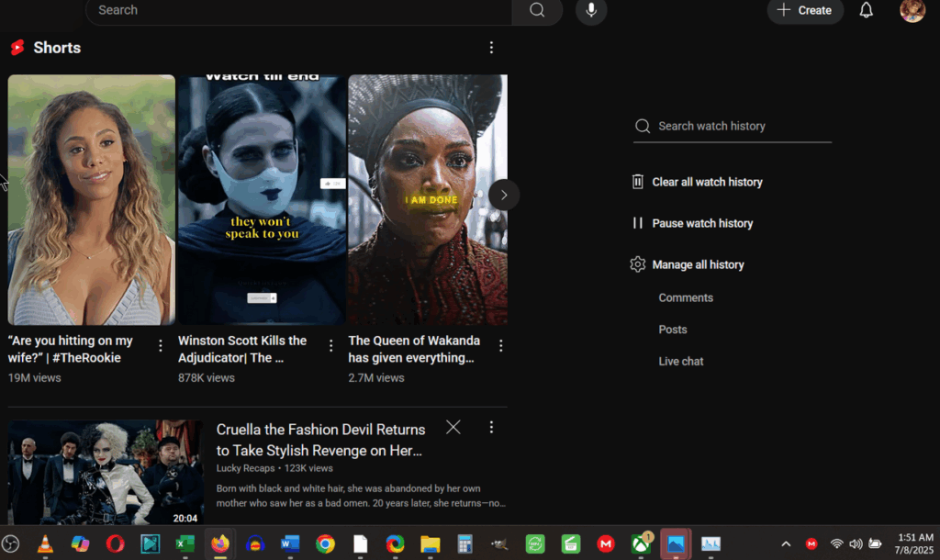Open the Cruella video thumbnail
This screenshot has width=940, height=560.
pyautogui.click(x=106, y=473)
